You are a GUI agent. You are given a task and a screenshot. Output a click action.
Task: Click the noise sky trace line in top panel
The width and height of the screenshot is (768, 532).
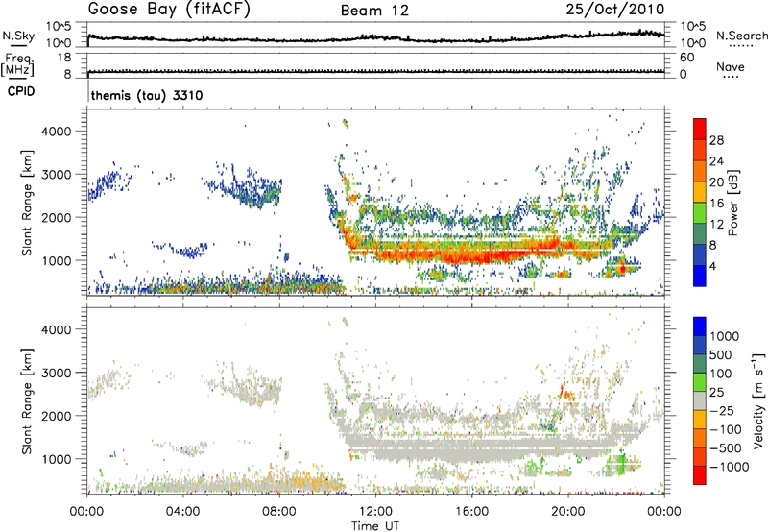pyautogui.click(x=375, y=38)
